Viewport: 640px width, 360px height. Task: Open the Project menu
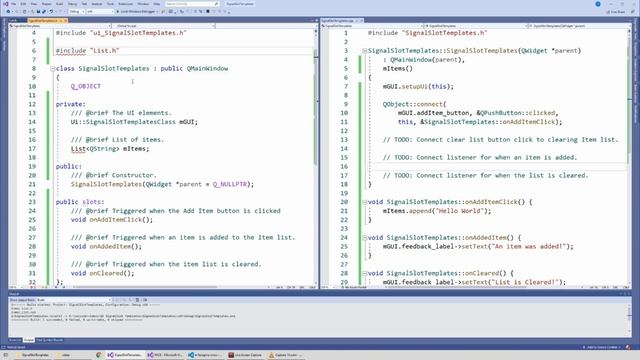47,4
